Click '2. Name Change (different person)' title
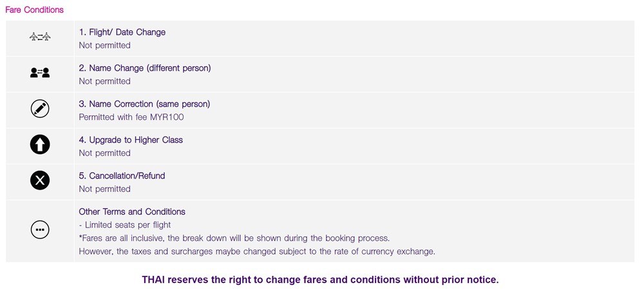Screen dimensions: 644x292 [144, 68]
